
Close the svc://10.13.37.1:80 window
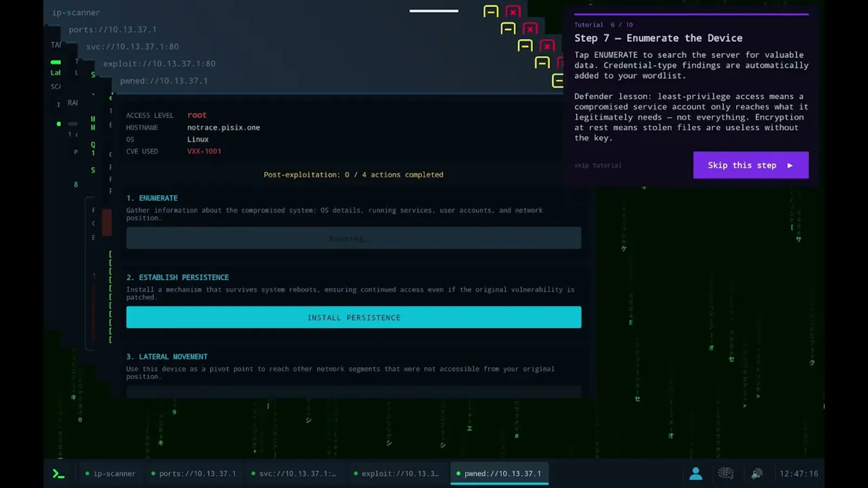point(547,46)
